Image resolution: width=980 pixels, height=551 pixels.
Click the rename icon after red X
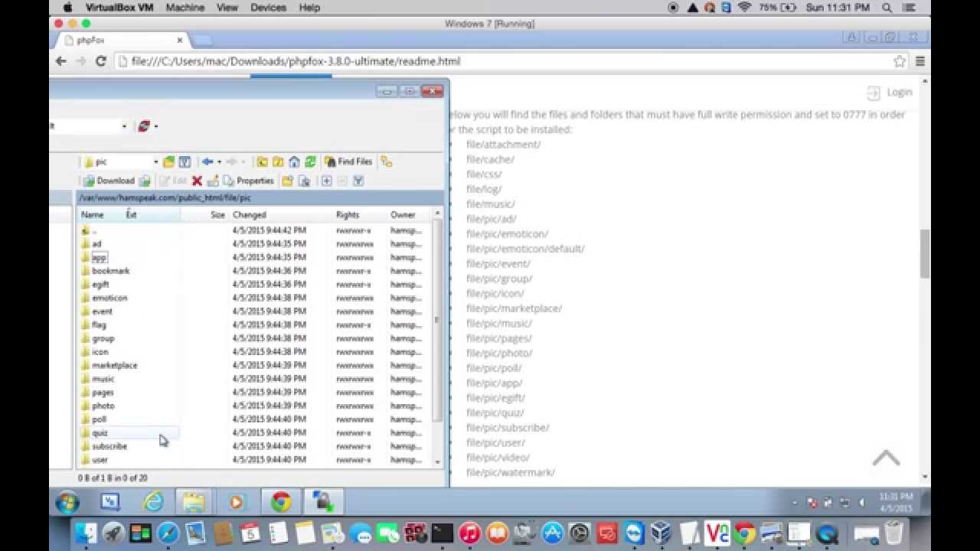pos(213,181)
